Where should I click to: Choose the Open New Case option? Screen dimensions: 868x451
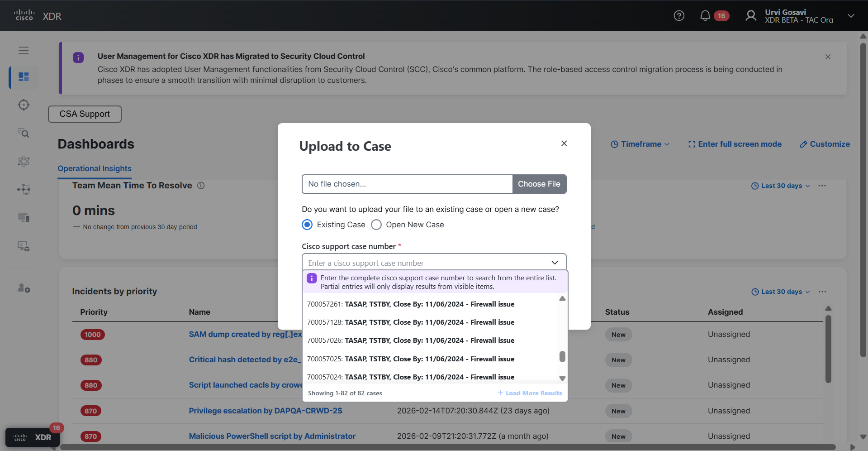376,224
